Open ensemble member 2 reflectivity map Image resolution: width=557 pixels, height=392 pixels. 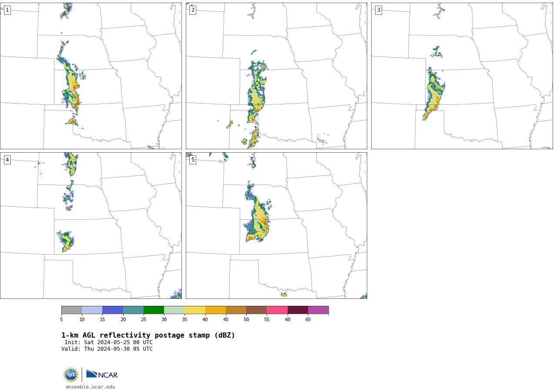(276, 76)
